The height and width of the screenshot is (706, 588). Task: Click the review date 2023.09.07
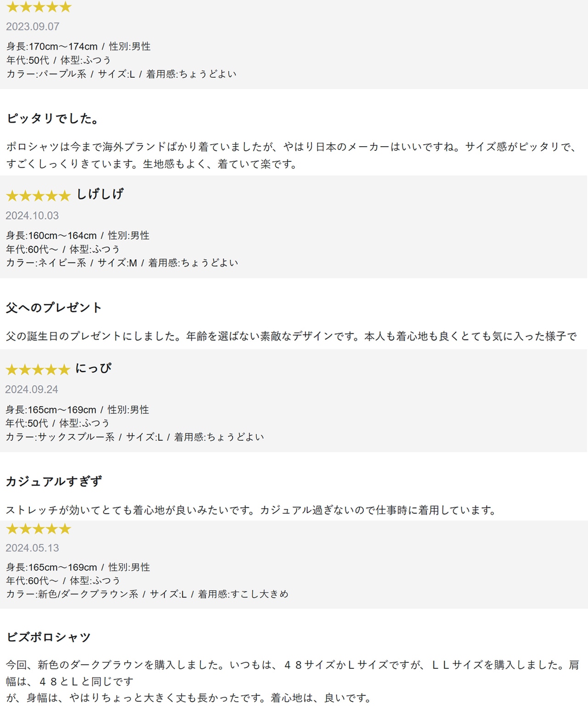(33, 27)
